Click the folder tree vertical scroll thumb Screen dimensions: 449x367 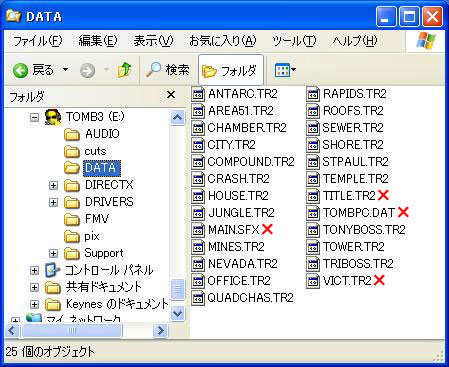177,289
